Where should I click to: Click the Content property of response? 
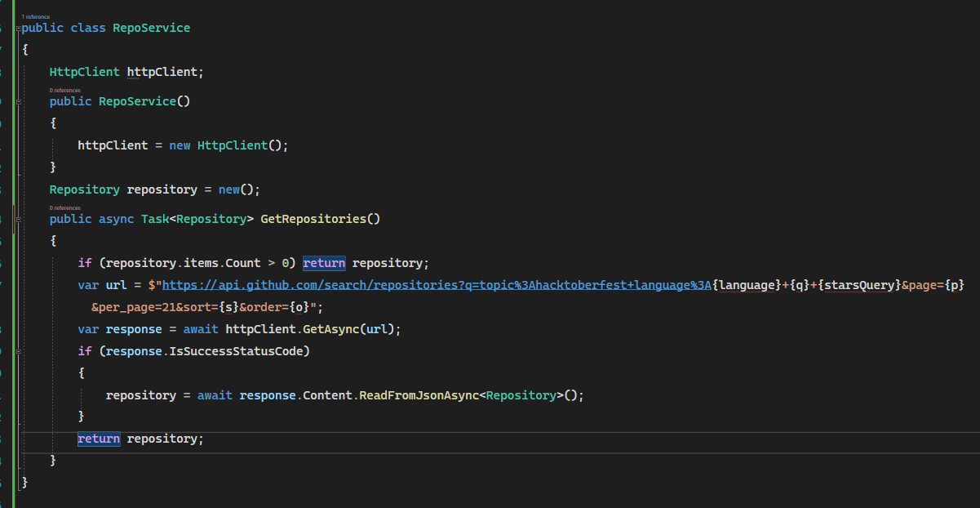click(x=327, y=395)
